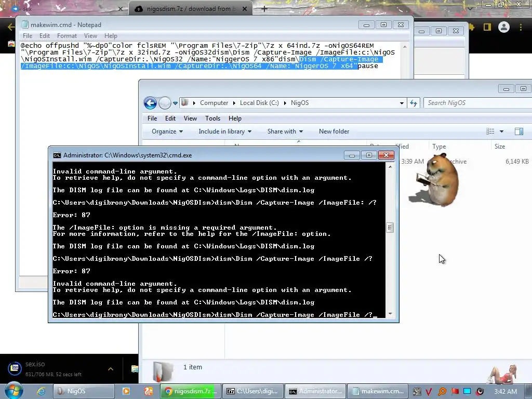532x399 pixels.
Task: Expand the arrow after Local Disk (C:)
Action: (285, 103)
